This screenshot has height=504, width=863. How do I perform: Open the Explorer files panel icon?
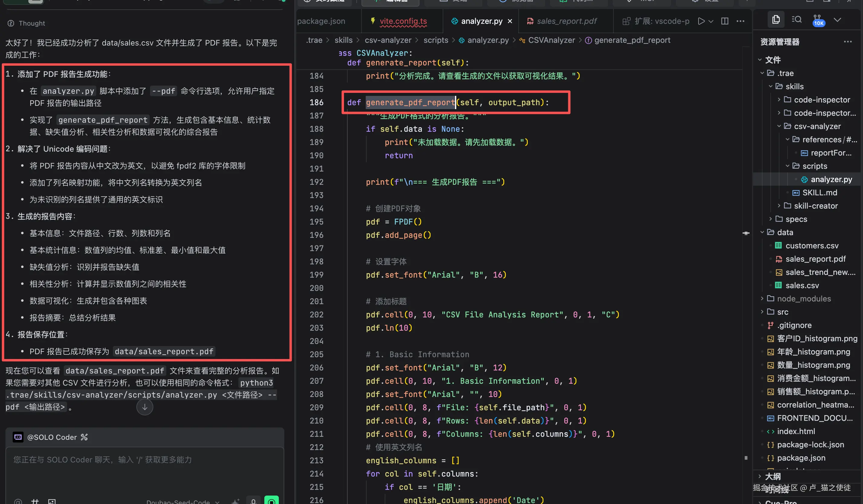point(776,20)
